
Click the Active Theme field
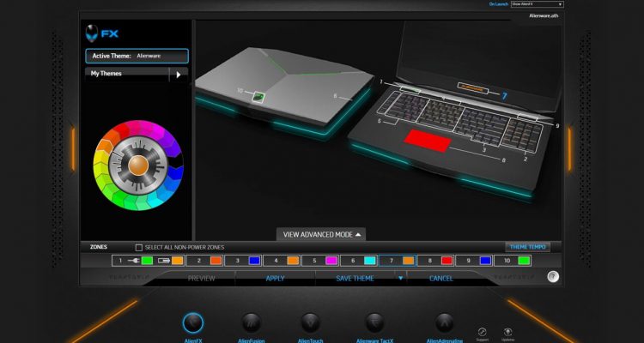(137, 56)
